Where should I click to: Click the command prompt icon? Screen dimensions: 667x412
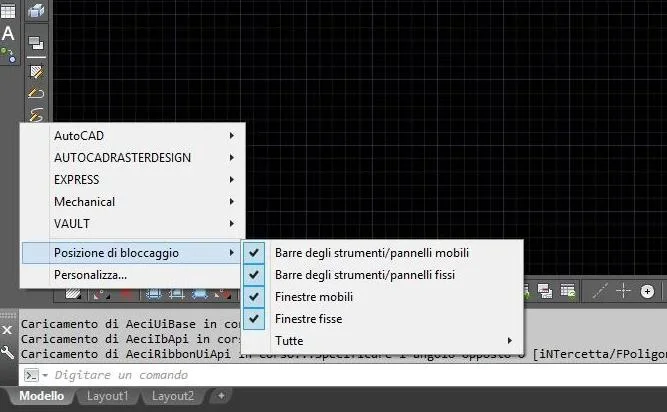pyautogui.click(x=31, y=375)
